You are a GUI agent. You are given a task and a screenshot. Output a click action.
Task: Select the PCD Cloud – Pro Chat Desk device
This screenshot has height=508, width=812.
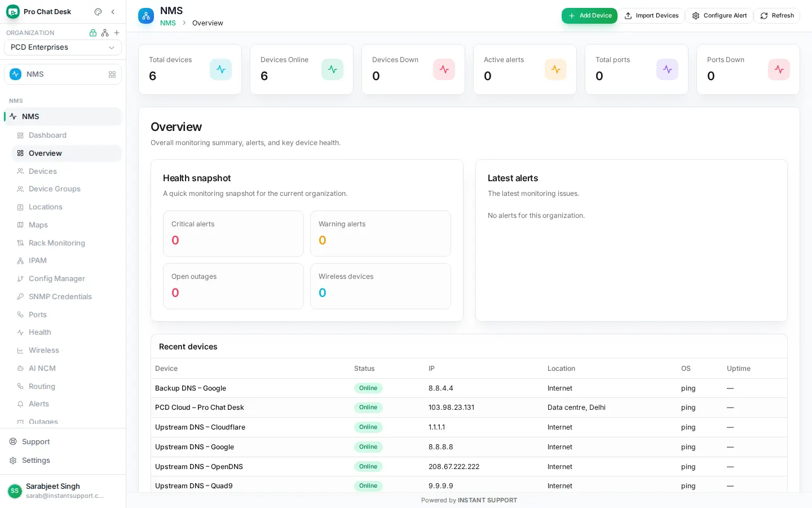tap(200, 408)
